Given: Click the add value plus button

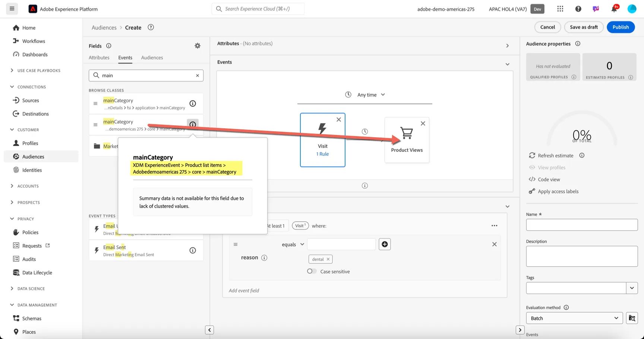Looking at the screenshot, I should tap(385, 244).
